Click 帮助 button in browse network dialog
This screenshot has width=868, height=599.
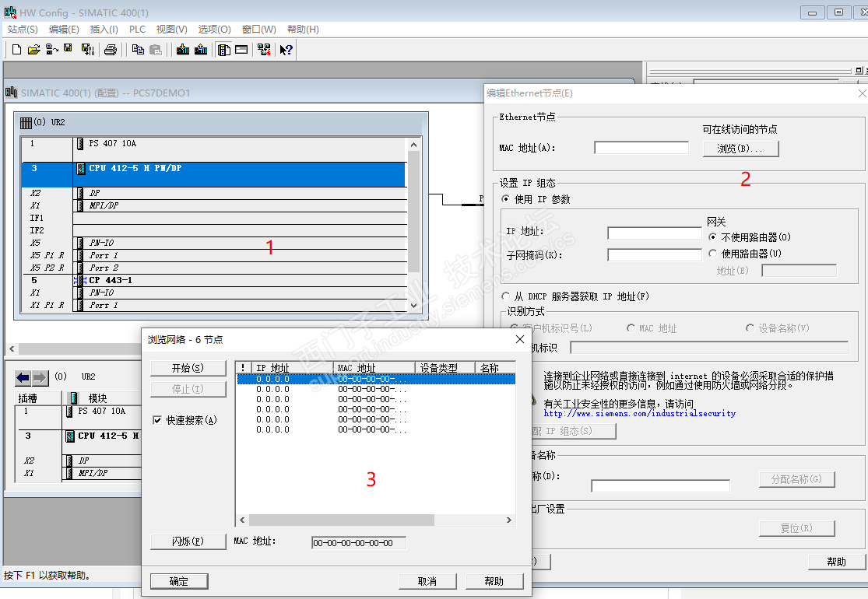(x=494, y=581)
